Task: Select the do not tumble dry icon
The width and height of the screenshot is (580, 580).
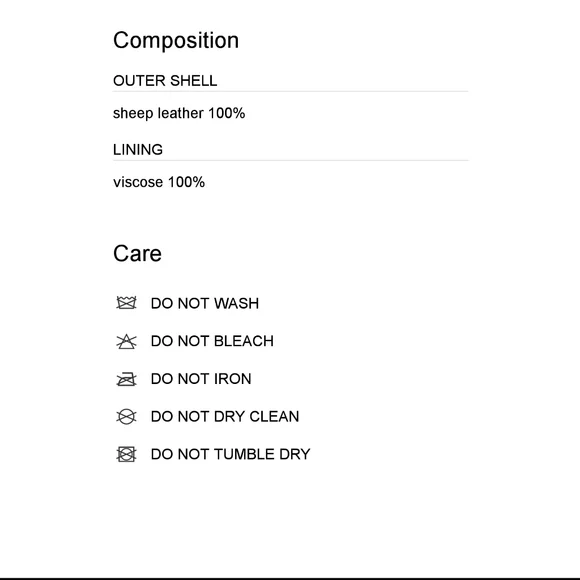Action: [x=126, y=454]
